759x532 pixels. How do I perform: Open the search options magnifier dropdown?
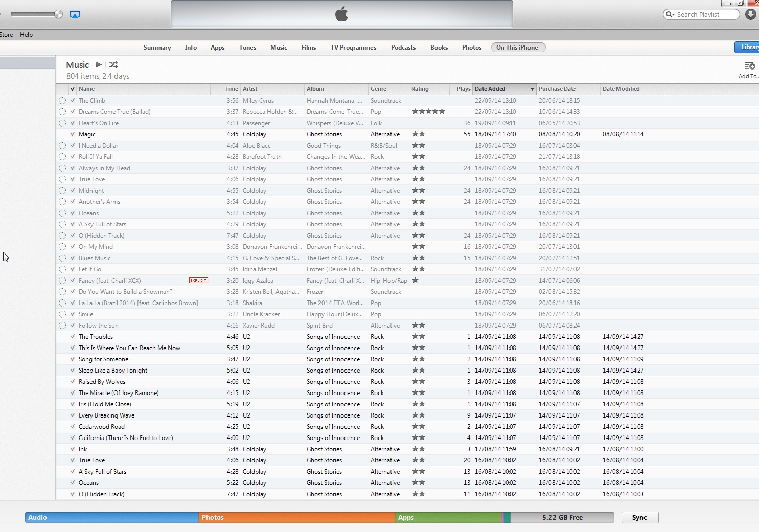(x=670, y=14)
